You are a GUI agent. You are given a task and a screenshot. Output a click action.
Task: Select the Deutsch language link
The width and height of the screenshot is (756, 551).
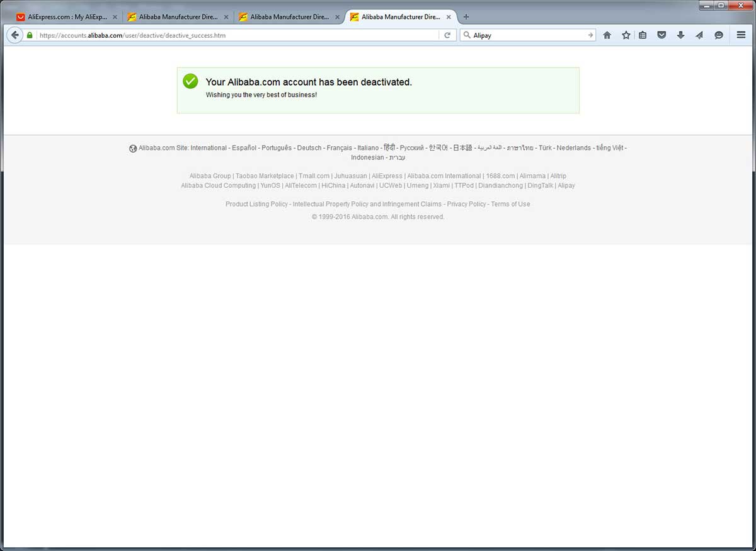pyautogui.click(x=309, y=148)
